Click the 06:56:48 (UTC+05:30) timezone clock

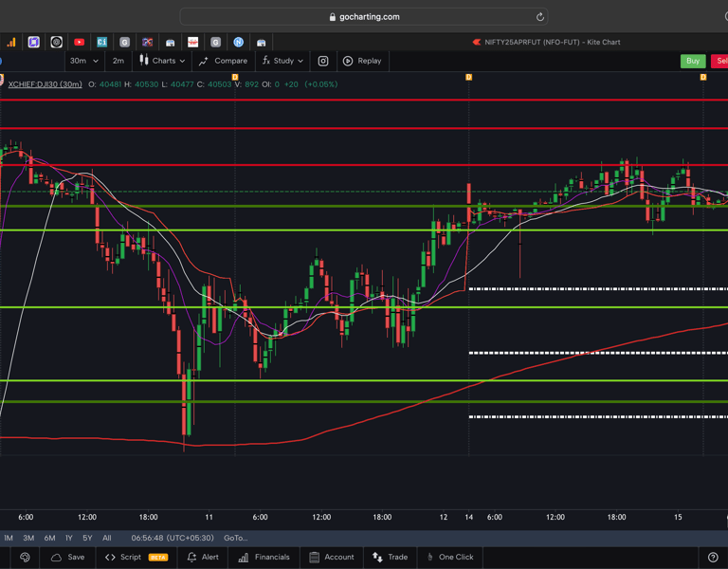point(173,538)
